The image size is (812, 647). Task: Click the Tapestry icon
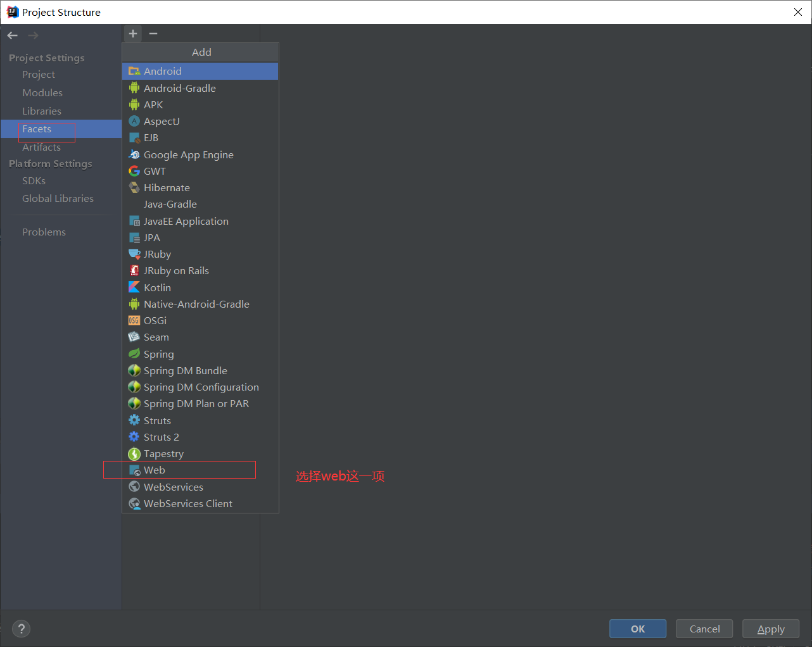click(x=134, y=453)
